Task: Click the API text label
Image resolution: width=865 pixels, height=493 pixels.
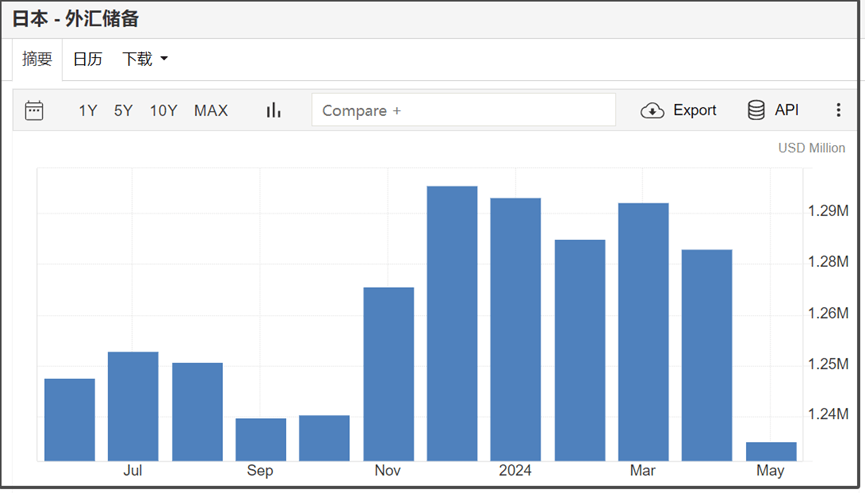Action: (787, 110)
